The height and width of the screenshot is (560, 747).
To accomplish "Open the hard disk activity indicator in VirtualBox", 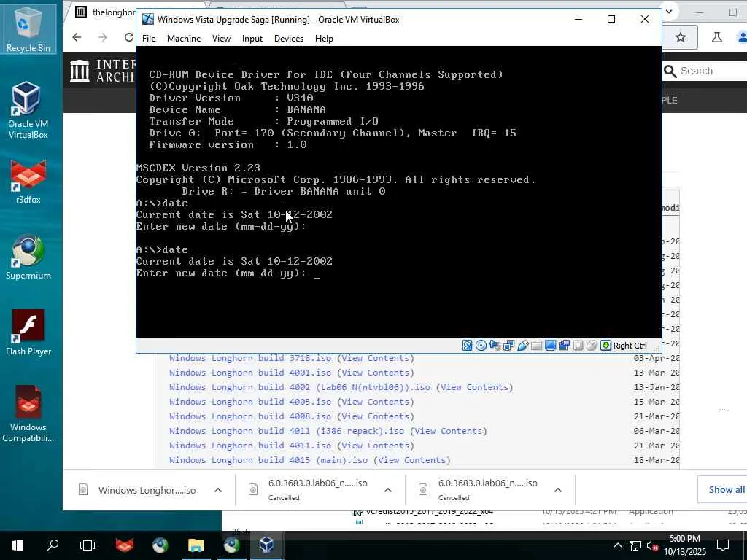I will tap(468, 346).
